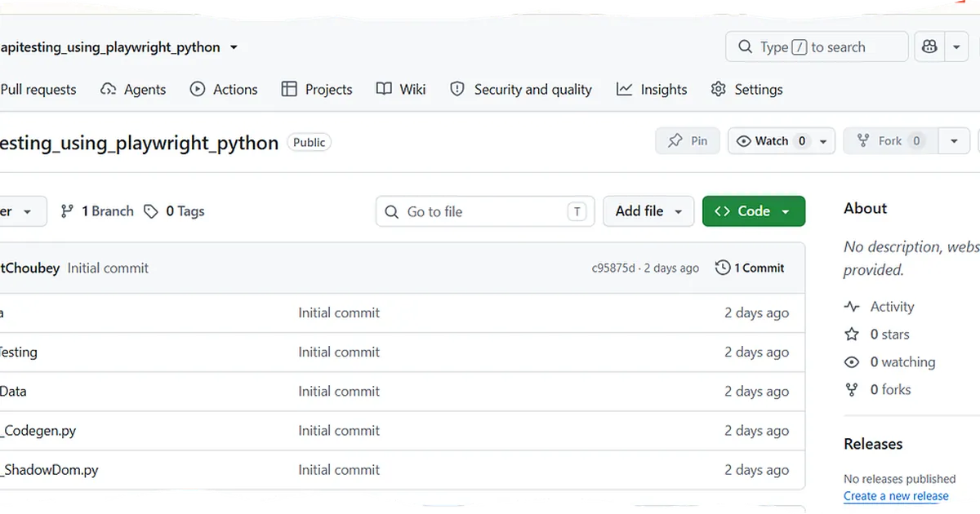View 0 watching link
This screenshot has height=514, width=980.
click(x=902, y=362)
